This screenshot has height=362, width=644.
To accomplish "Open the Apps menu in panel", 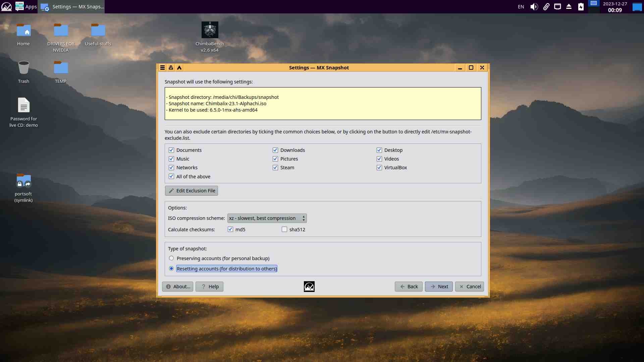I will coord(26,7).
